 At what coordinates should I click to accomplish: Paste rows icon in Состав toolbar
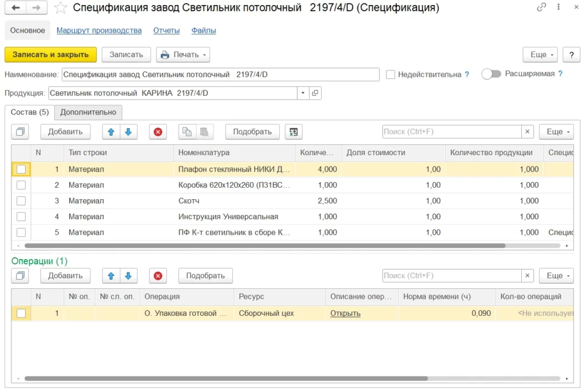204,132
